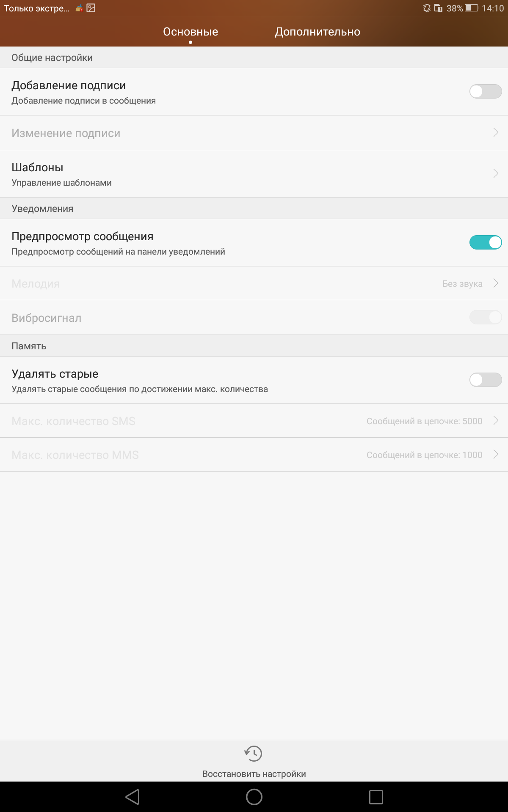Turn off Предпросмотр сообщения switch
The width and height of the screenshot is (508, 812).
click(x=486, y=242)
